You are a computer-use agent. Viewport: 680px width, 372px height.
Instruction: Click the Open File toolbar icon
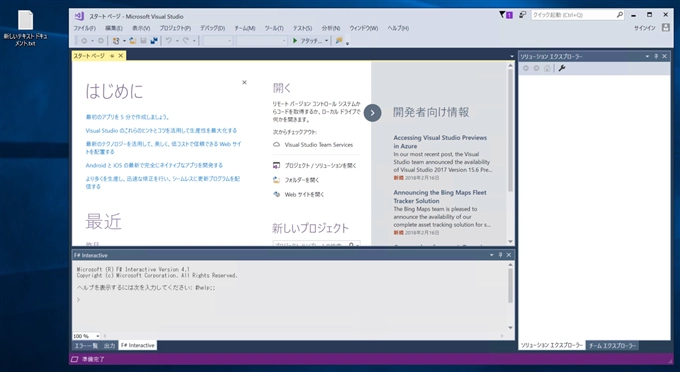[133, 41]
